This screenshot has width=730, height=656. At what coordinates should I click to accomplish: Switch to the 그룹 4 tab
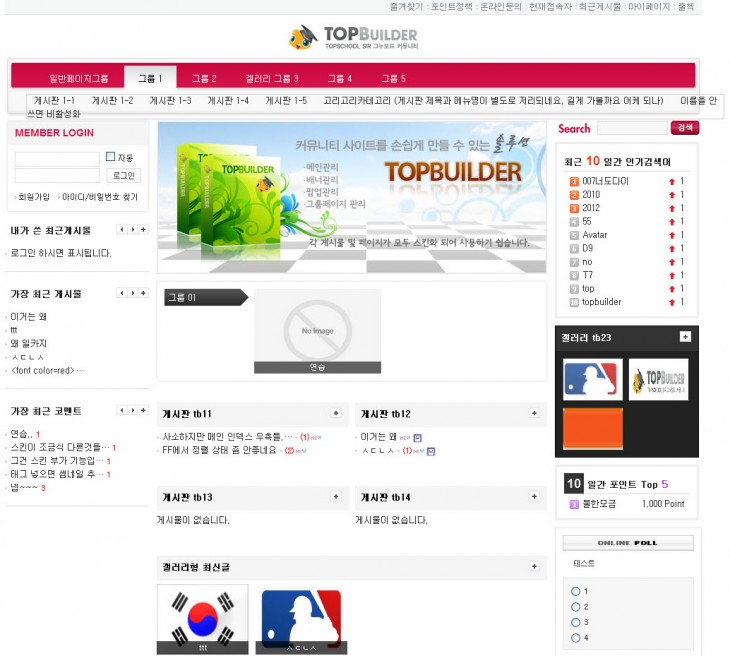click(x=339, y=78)
